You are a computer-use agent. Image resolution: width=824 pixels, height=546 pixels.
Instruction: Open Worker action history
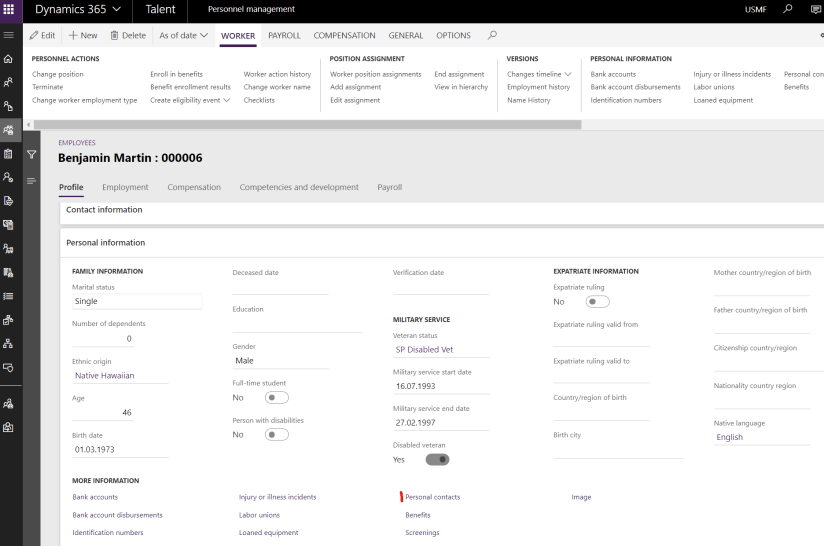click(277, 74)
